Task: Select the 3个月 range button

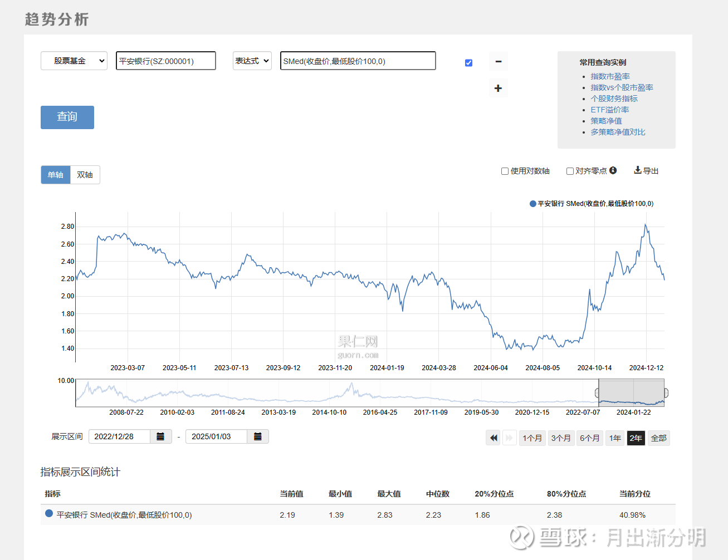Action: point(561,438)
